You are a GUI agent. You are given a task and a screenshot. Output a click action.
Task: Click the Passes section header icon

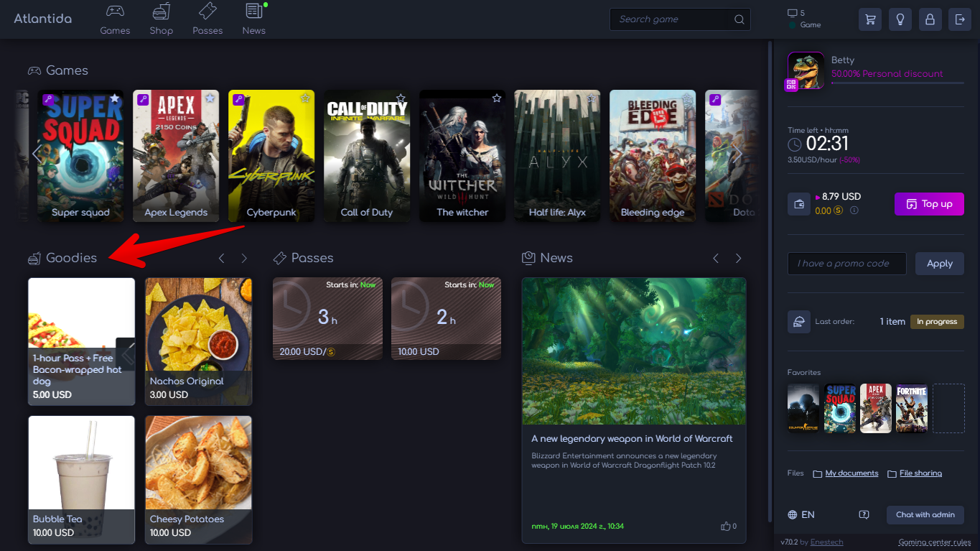point(280,258)
